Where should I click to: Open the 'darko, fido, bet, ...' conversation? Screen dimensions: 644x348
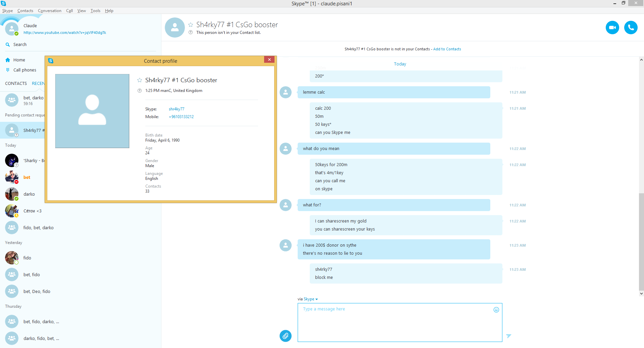tap(81, 338)
